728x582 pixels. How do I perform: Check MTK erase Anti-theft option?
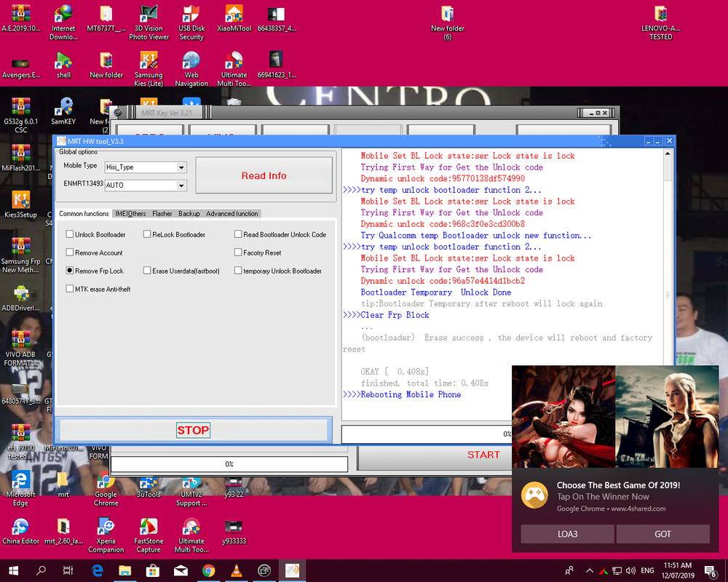click(x=70, y=289)
